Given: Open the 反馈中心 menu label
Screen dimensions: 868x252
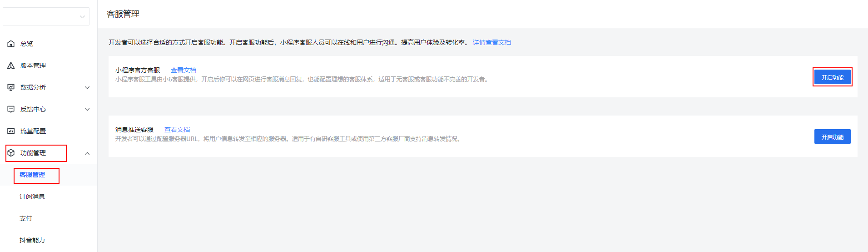Looking at the screenshot, I should coord(33,109).
